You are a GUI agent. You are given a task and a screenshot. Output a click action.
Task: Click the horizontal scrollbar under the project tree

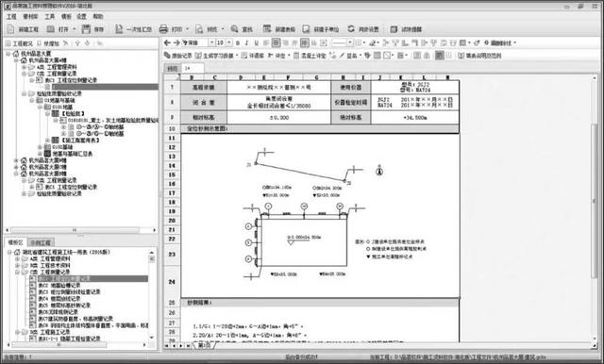click(75, 230)
